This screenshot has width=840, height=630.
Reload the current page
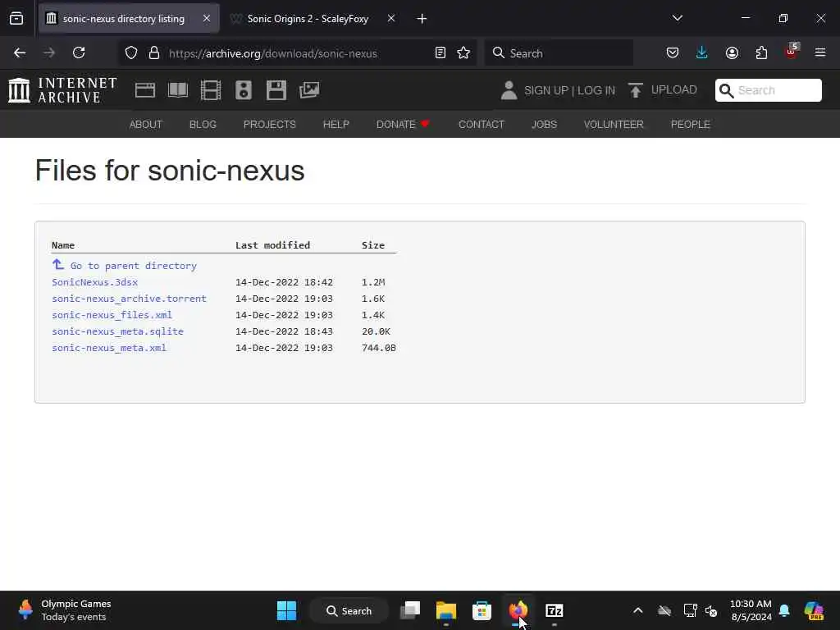79,53
